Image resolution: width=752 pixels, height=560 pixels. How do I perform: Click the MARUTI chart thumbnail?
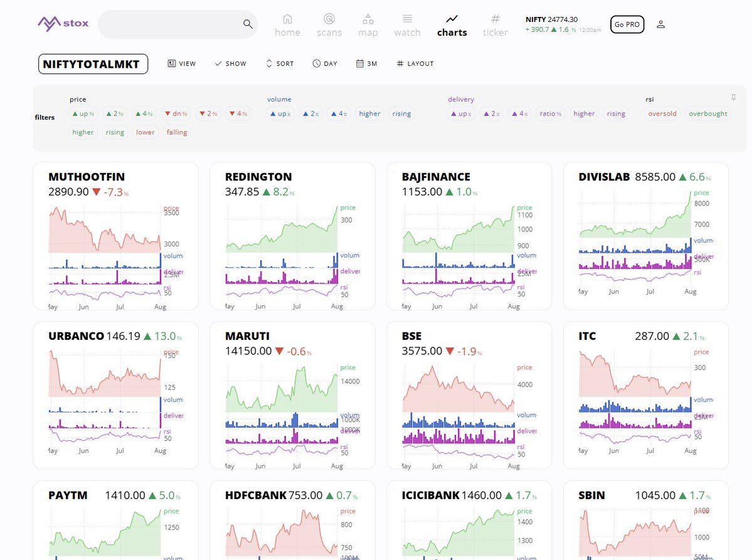292,416
